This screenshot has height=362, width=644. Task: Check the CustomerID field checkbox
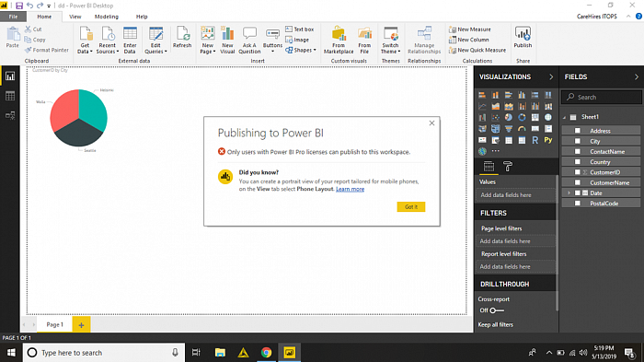tap(578, 172)
